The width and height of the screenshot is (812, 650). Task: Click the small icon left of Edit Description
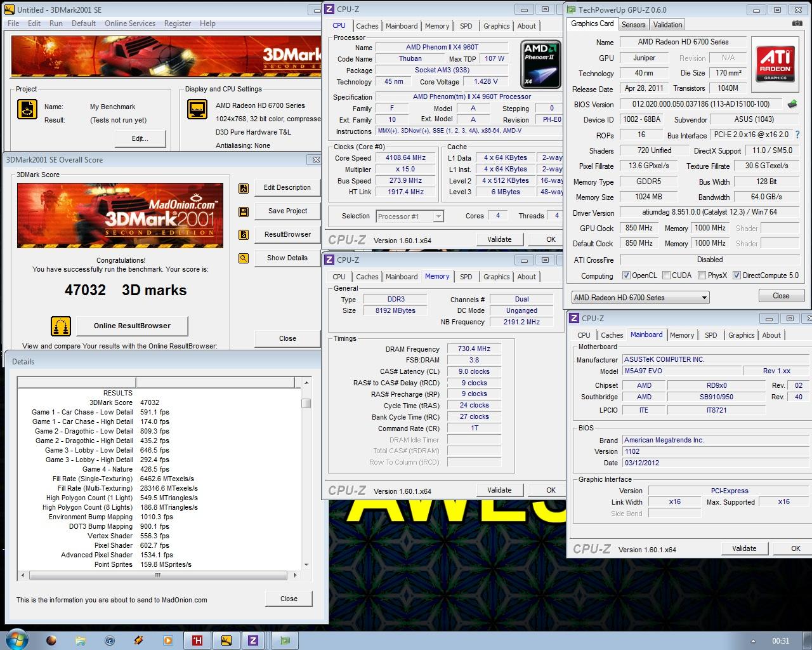point(244,188)
